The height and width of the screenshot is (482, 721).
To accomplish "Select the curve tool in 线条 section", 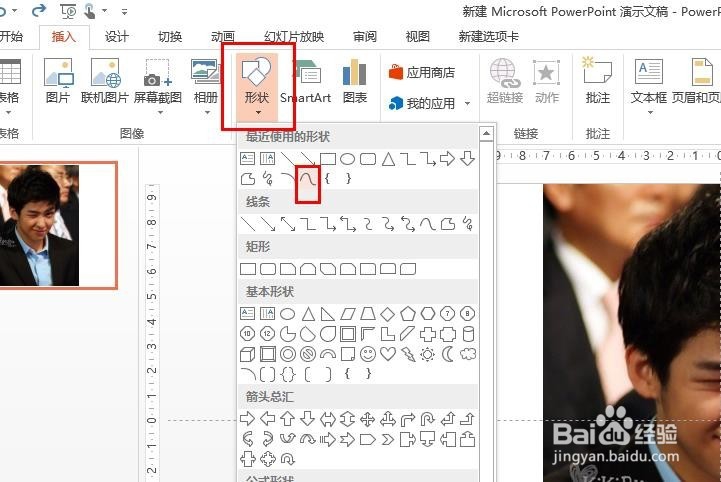I will [427, 224].
